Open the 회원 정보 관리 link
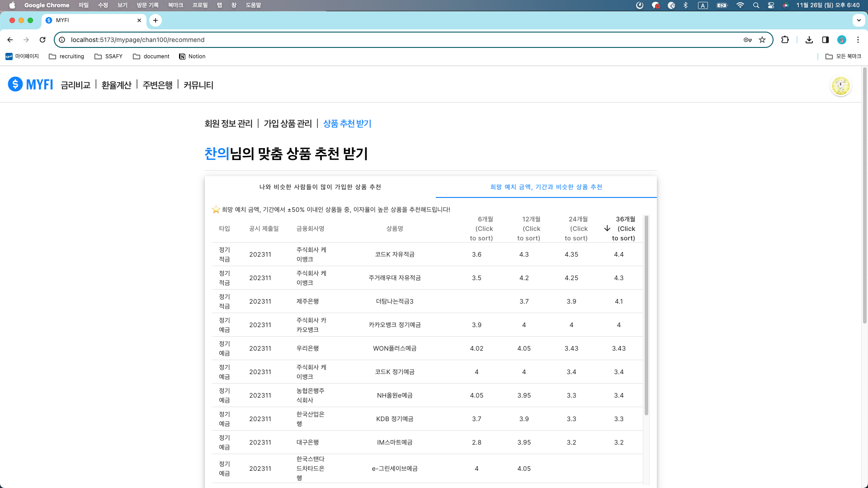 [x=228, y=123]
